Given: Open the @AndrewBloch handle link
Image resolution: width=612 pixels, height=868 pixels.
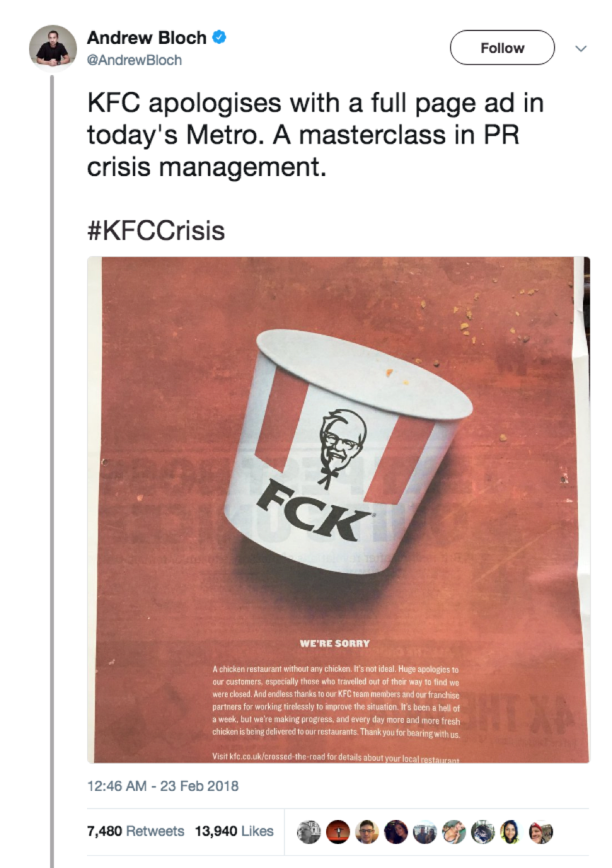Looking at the screenshot, I should click(134, 60).
